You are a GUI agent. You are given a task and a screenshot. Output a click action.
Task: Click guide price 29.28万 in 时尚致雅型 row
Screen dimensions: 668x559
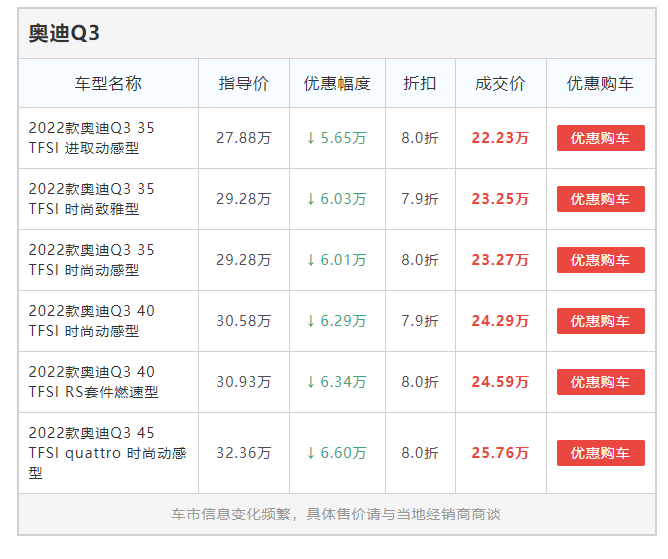244,199
